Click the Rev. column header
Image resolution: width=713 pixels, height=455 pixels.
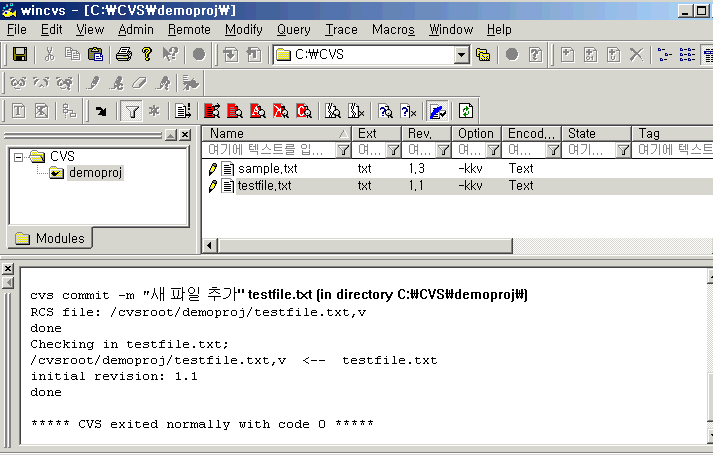428,133
